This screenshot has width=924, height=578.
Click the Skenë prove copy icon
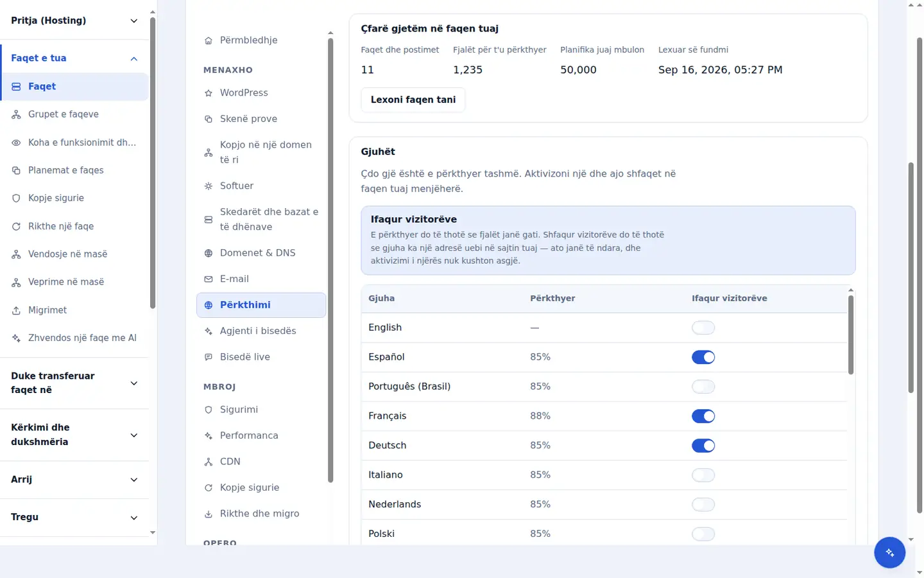208,119
